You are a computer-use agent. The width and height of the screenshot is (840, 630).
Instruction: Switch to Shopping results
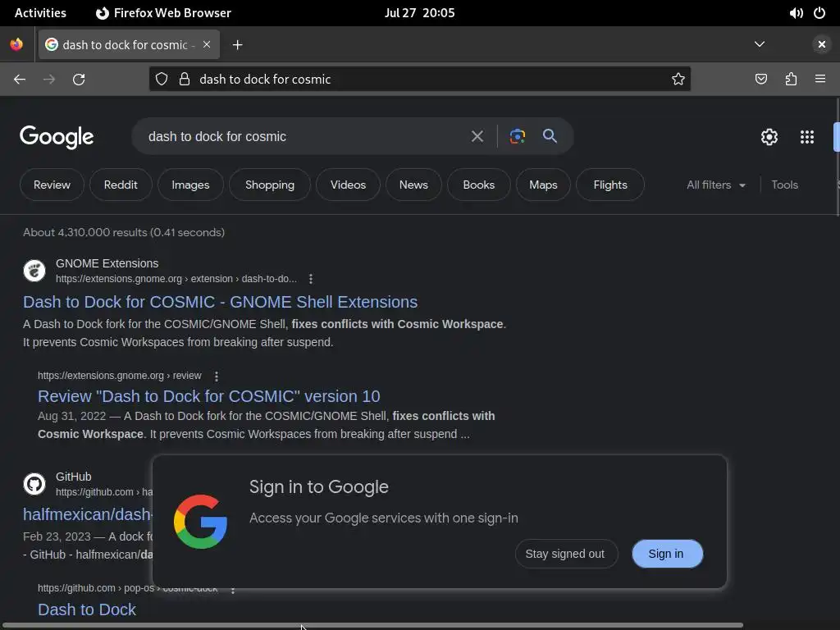point(269,185)
